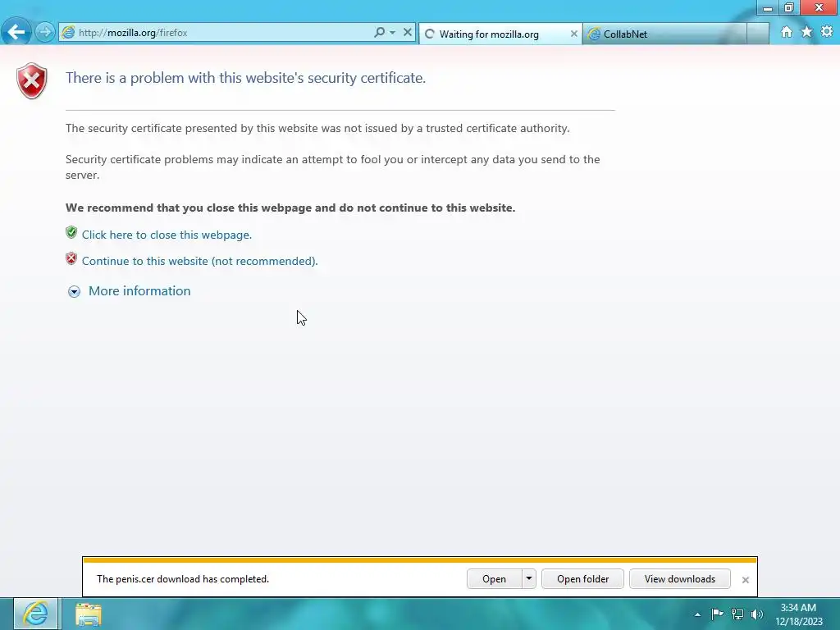Click here to close this webpage link
Screen dimensions: 840x630
[x=167, y=235]
